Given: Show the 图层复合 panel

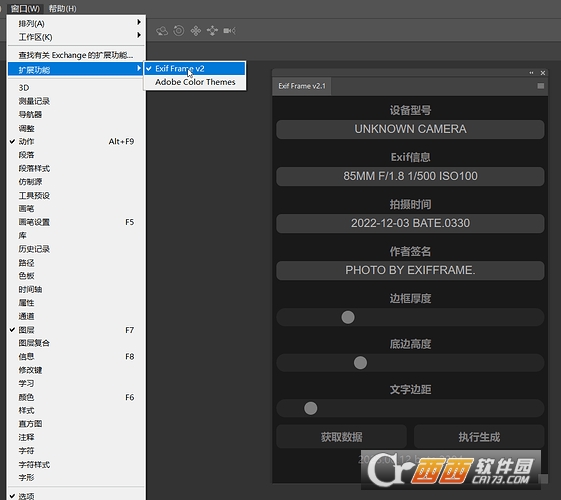Looking at the screenshot, I should pos(76,343).
